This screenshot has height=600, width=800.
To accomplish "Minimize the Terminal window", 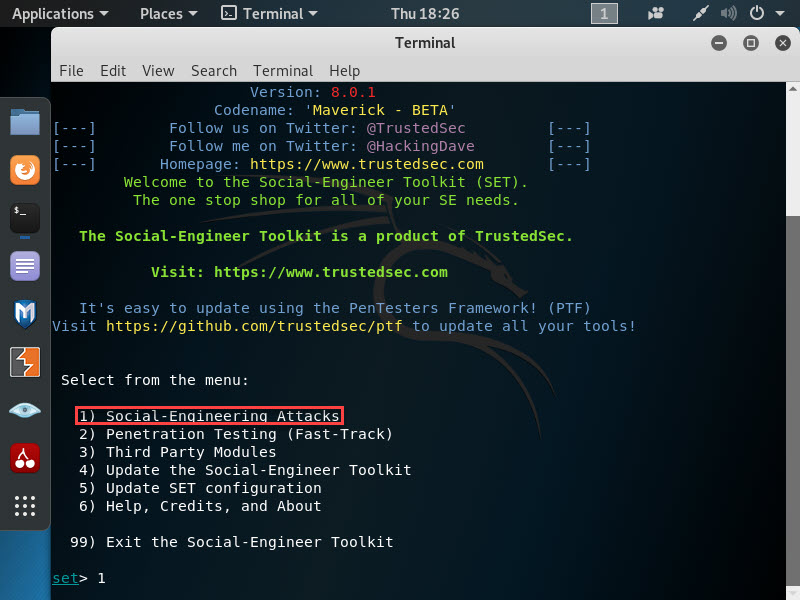I will 719,43.
